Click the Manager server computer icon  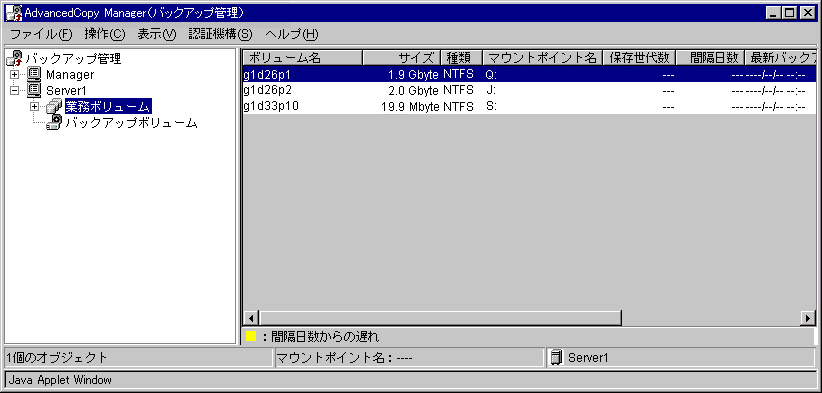tap(34, 74)
